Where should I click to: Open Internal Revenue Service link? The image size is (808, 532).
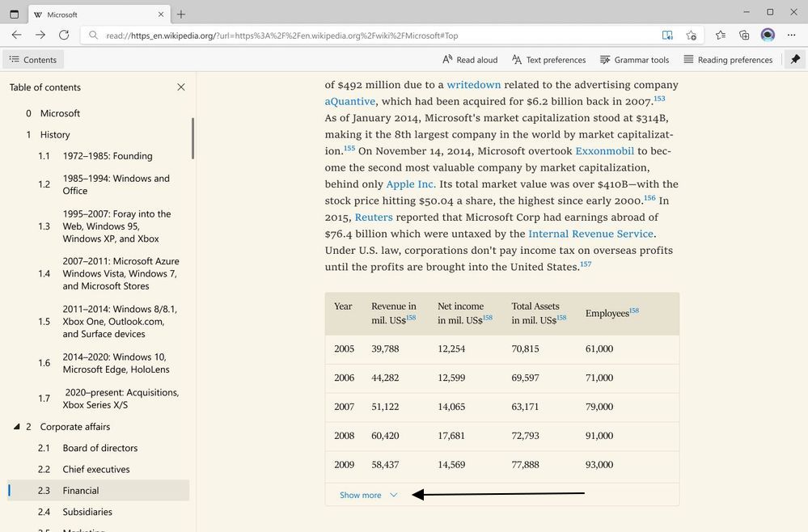pos(590,234)
